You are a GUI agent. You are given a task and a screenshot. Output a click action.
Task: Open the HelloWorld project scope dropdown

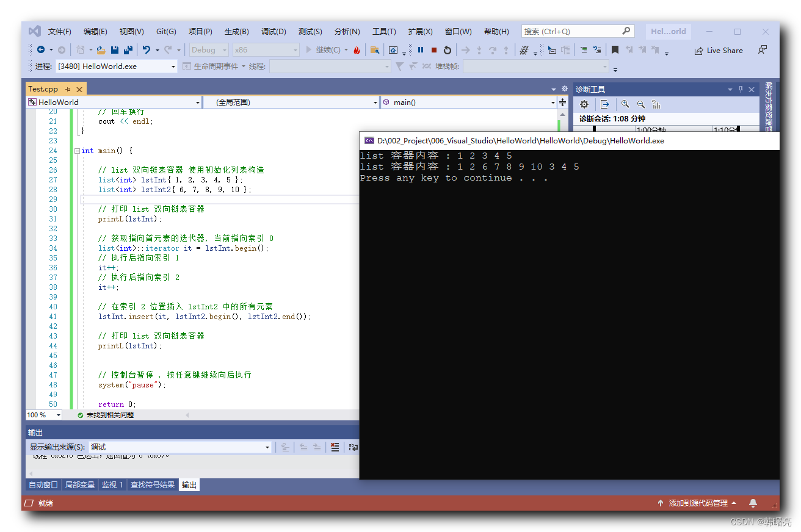tap(114, 102)
